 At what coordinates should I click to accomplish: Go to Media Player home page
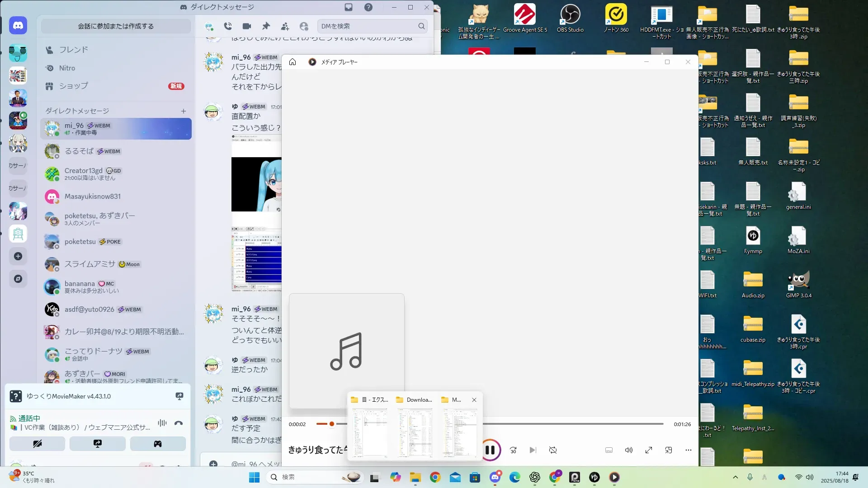tap(292, 62)
